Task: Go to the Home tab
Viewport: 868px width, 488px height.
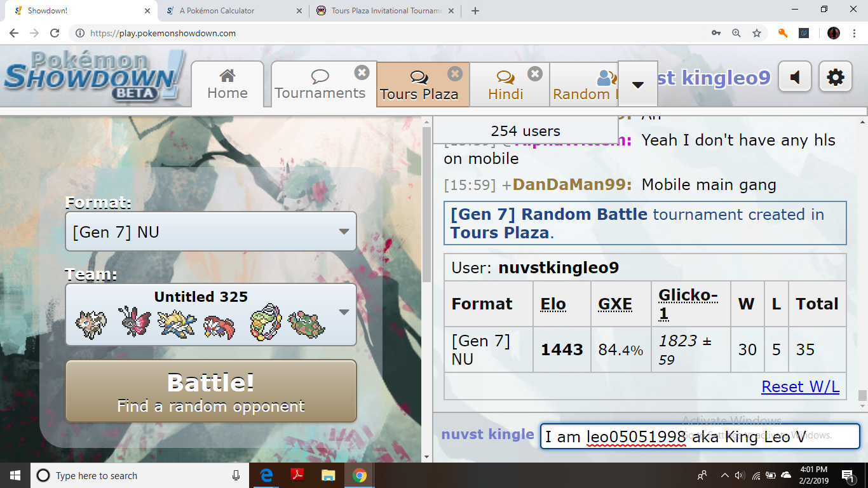Action: pos(227,85)
